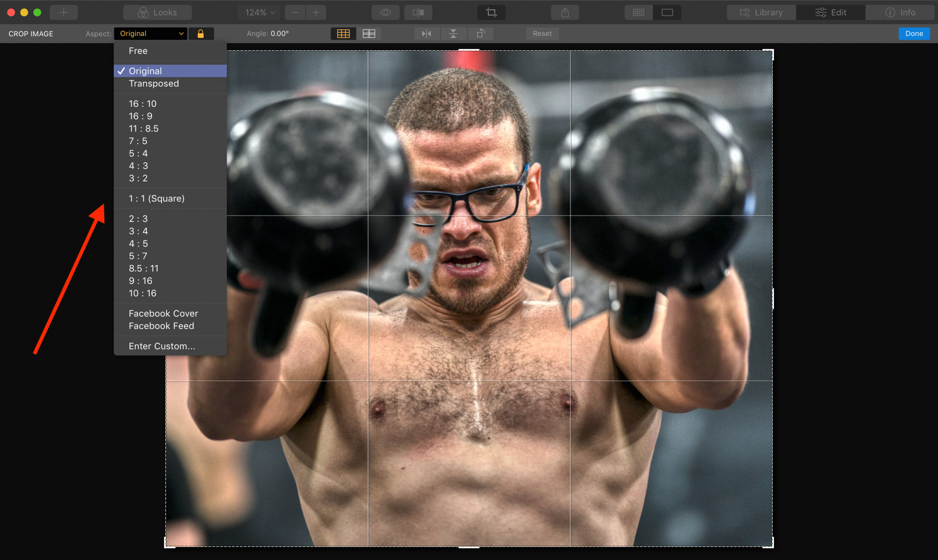938x560 pixels.
Task: Open the 124% zoom level dropdown
Action: pos(260,12)
